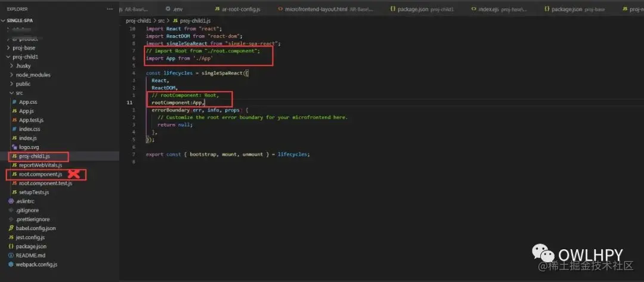Image resolution: width=644 pixels, height=282 pixels.
Task: Click the braces icon on package.json proj-child1 tab
Action: (x=393, y=9)
